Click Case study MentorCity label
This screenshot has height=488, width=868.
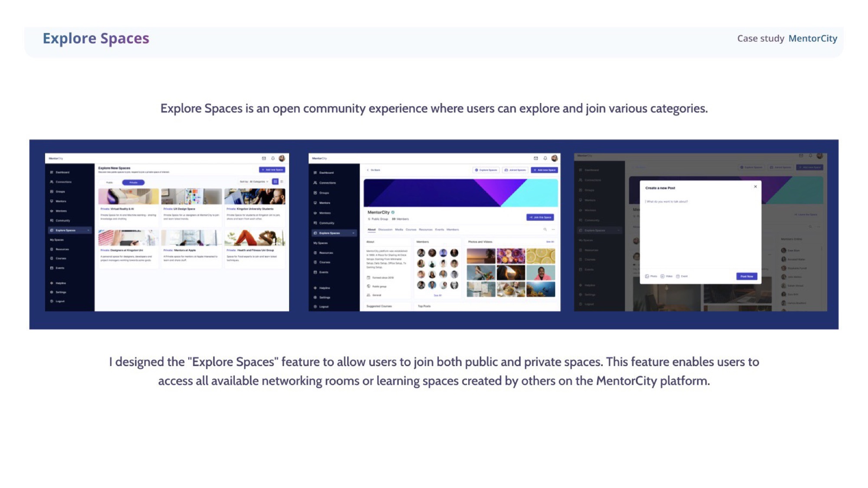787,39
